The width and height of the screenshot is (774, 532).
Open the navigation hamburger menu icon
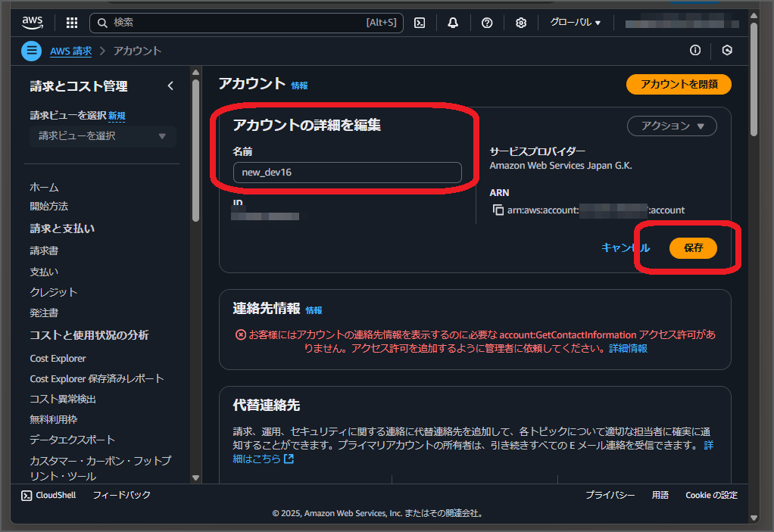(x=30, y=51)
